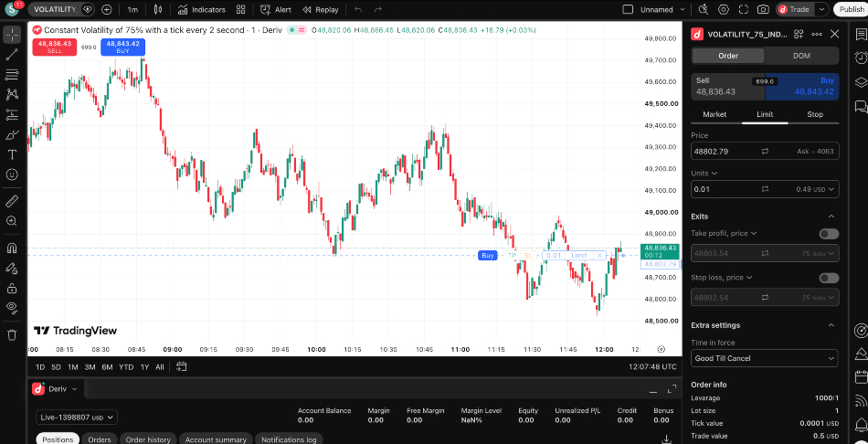Open the Take profit, price dropdown
The height and width of the screenshot is (444, 868).
[x=724, y=234]
